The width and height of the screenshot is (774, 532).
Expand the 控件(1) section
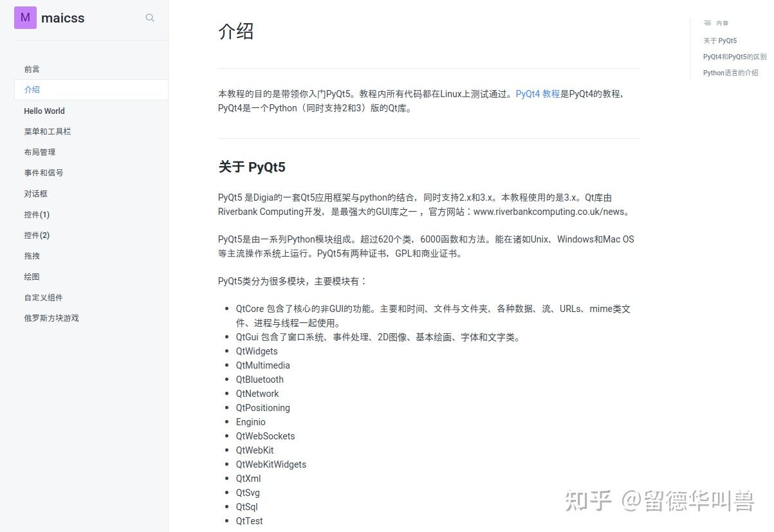point(37,214)
